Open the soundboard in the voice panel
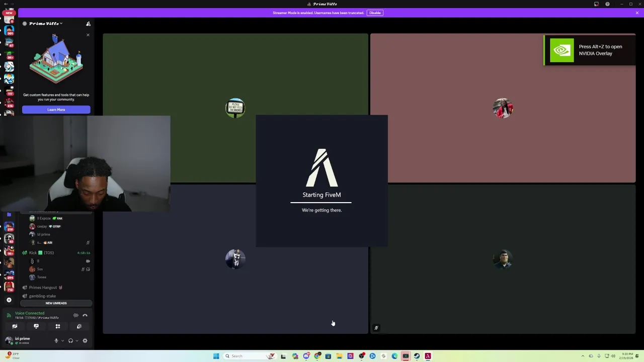This screenshot has height=362, width=644. (79, 326)
